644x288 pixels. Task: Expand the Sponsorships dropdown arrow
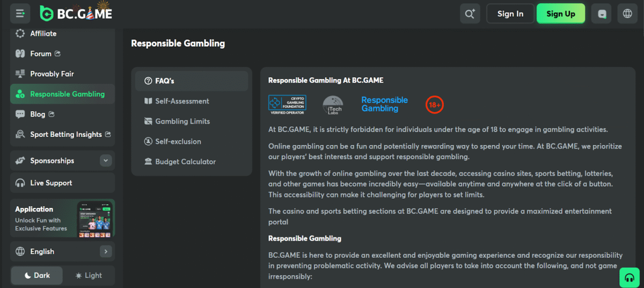[x=106, y=161]
